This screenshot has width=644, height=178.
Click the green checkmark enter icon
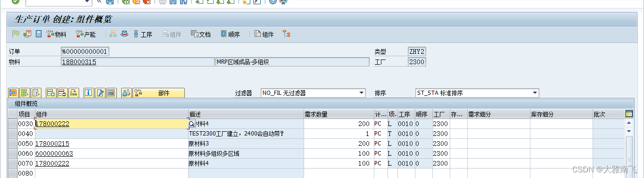click(x=16, y=2)
